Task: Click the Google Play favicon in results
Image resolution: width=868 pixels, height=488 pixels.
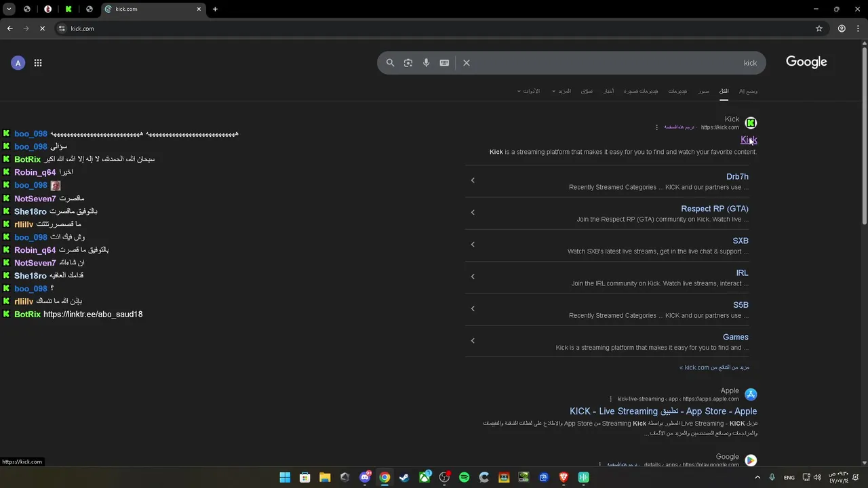Action: (x=751, y=460)
